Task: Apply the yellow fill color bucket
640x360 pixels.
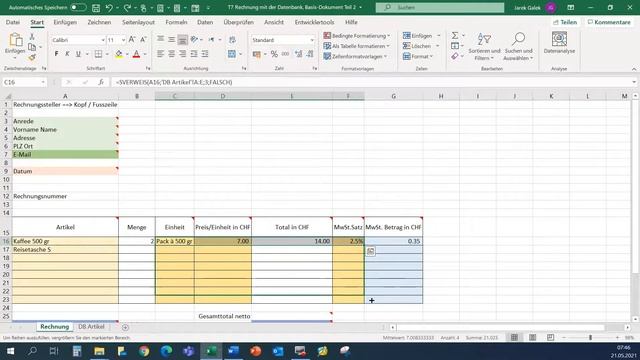Action: (x=119, y=54)
